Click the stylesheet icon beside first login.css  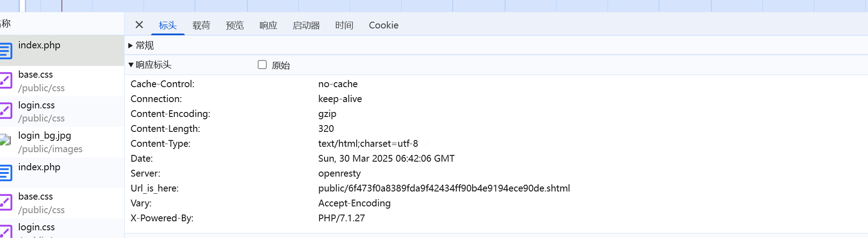coord(6,112)
